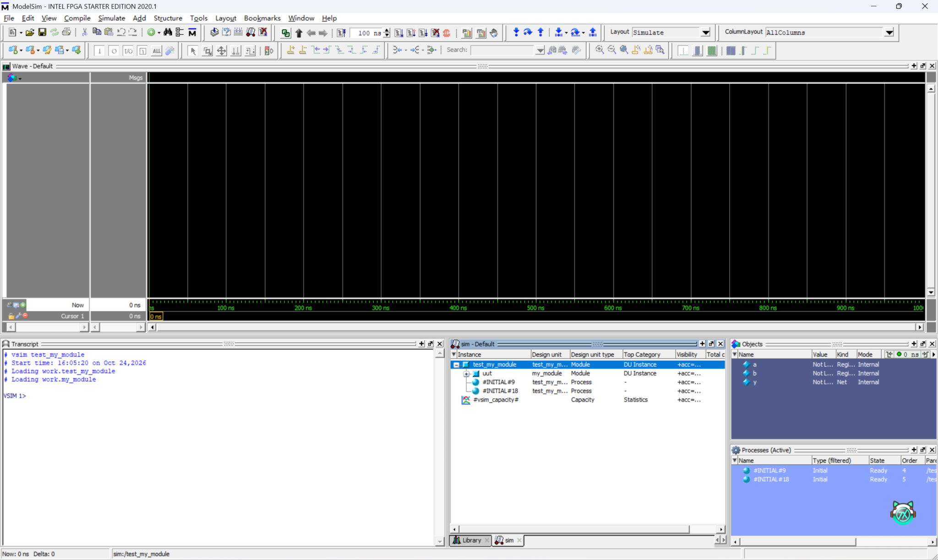
Task: Open the Search field dropdown arrow
Action: point(540,50)
